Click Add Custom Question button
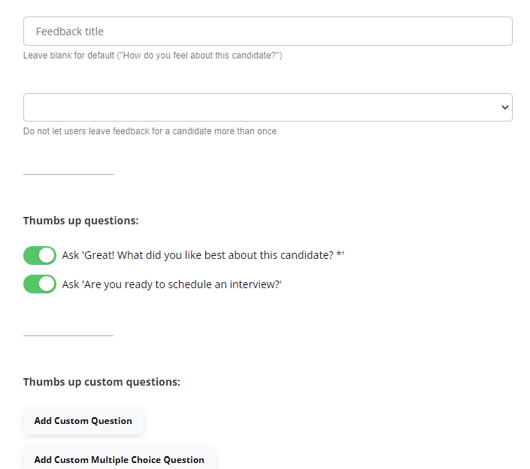 tap(83, 421)
